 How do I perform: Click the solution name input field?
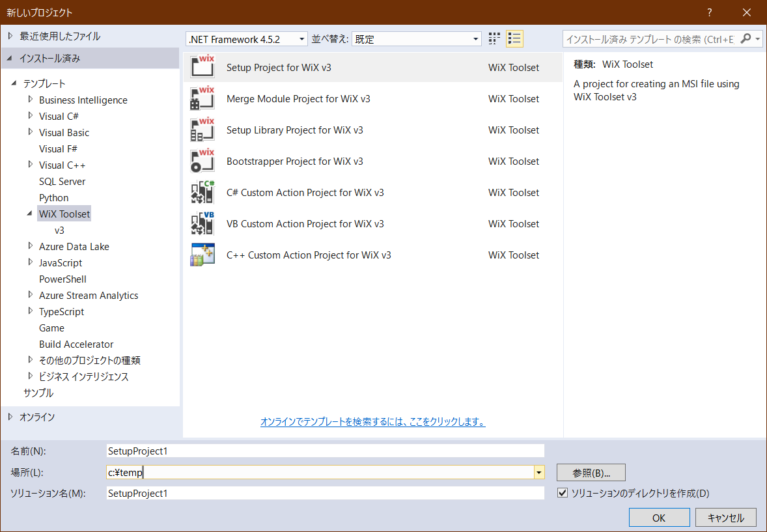point(326,493)
